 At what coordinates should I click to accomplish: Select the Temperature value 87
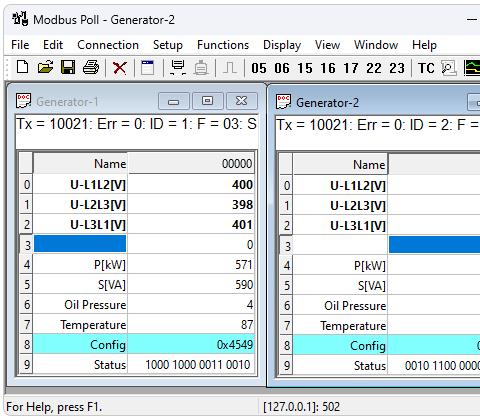pos(191,325)
